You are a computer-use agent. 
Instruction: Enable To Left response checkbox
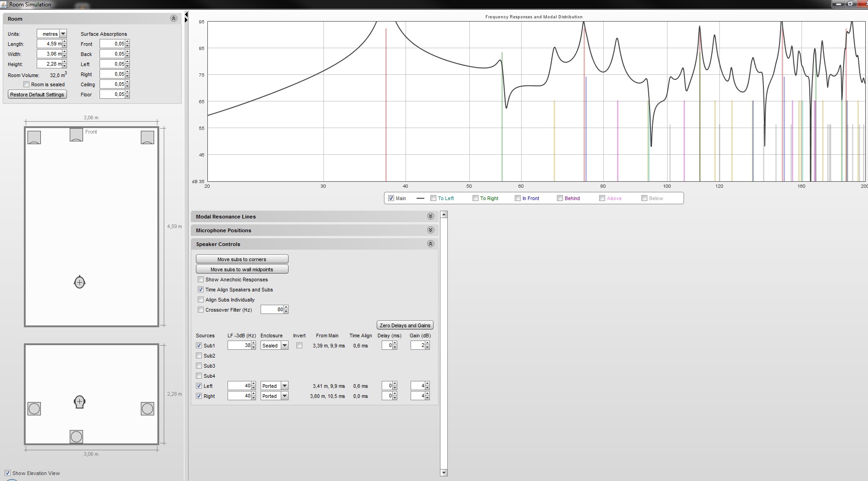click(433, 198)
